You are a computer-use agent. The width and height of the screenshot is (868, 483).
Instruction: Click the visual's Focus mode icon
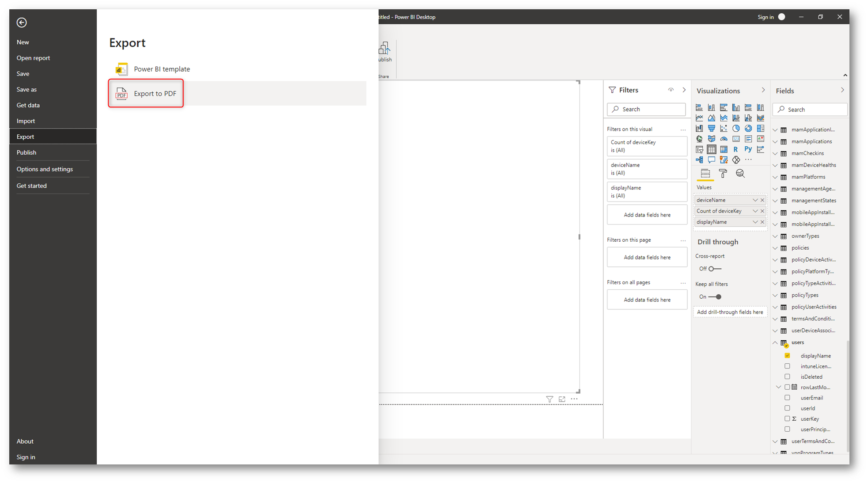[x=562, y=399]
